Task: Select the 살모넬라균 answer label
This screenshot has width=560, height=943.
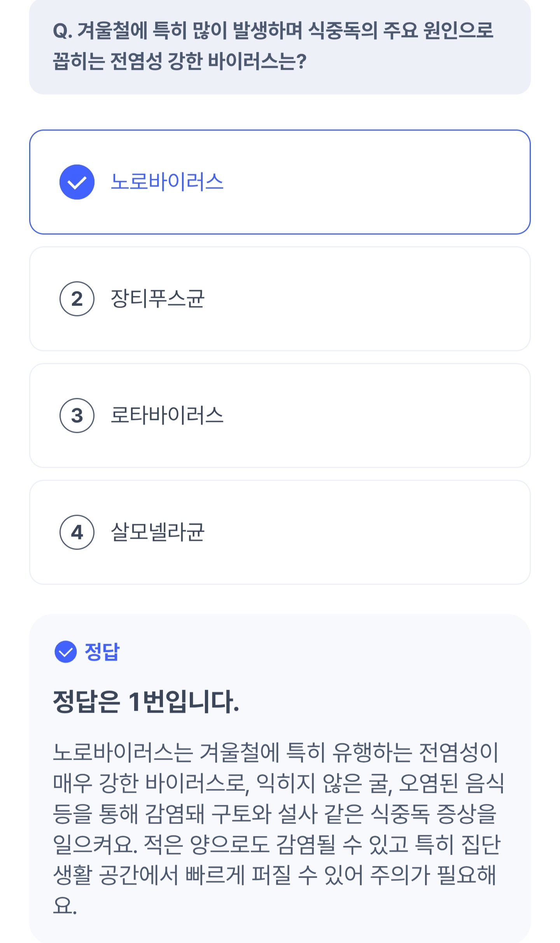Action: (x=157, y=532)
